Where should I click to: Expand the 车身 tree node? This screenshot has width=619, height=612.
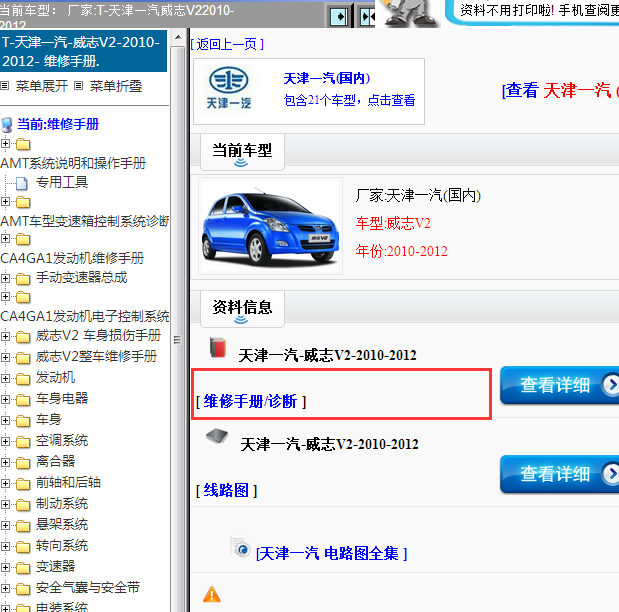(x=5, y=421)
